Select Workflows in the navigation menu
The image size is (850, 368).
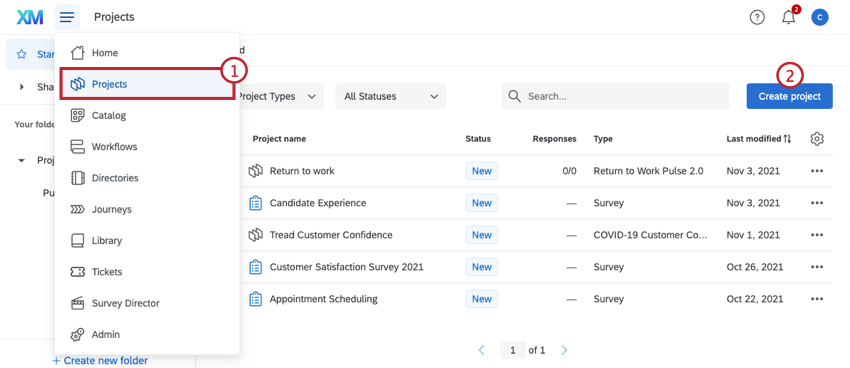pyautogui.click(x=147, y=147)
